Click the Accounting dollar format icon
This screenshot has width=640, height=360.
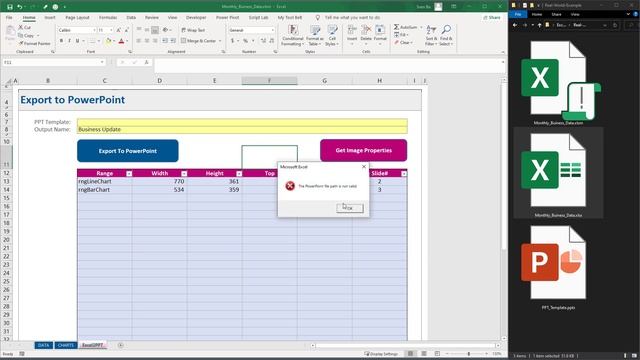(x=232, y=41)
